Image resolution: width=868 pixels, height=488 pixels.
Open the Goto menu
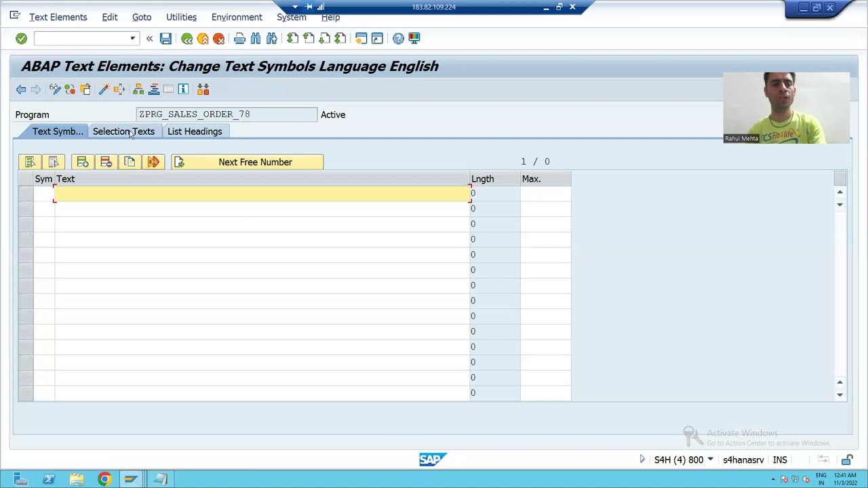(x=142, y=17)
